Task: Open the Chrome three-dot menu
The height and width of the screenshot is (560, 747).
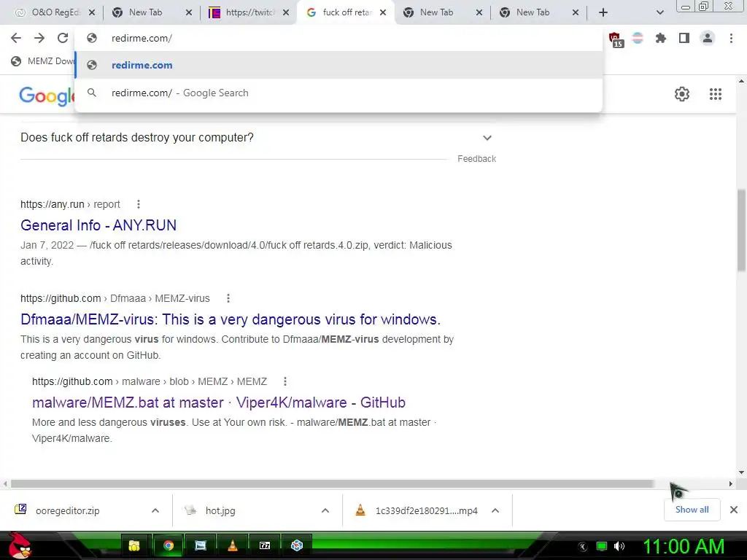Action: click(731, 38)
